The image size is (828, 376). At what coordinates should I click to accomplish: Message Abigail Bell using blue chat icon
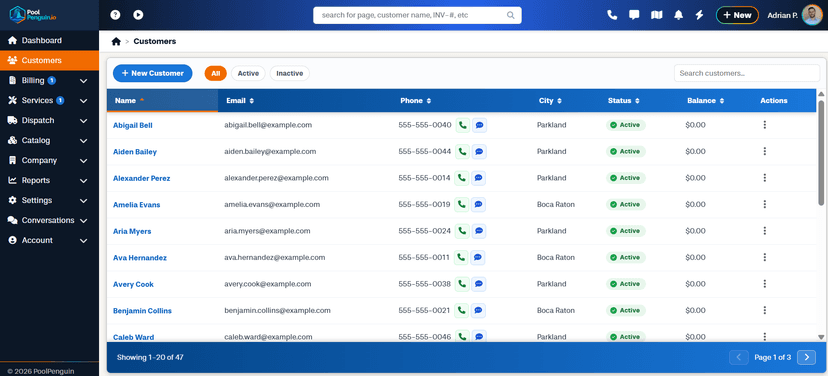[x=479, y=125]
